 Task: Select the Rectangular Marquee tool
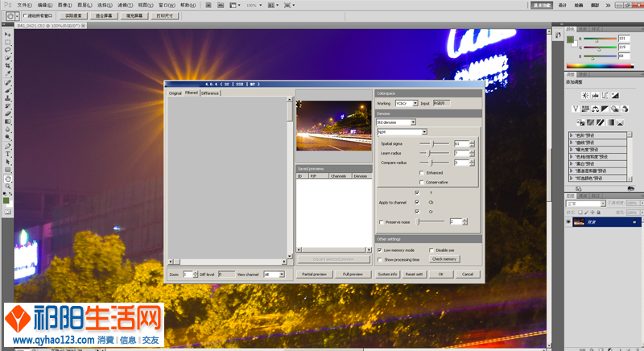pos(7,43)
